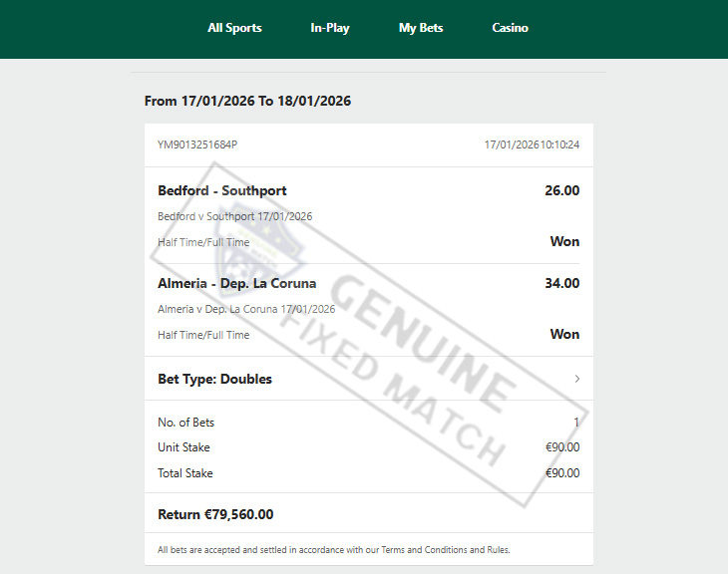This screenshot has height=574, width=728.
Task: Click the Bedford v Southport 17/01/2026 subtitle
Action: (235, 216)
